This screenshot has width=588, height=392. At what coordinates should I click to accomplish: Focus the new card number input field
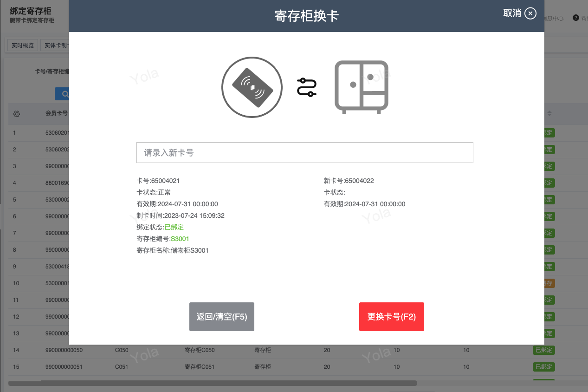tap(304, 152)
